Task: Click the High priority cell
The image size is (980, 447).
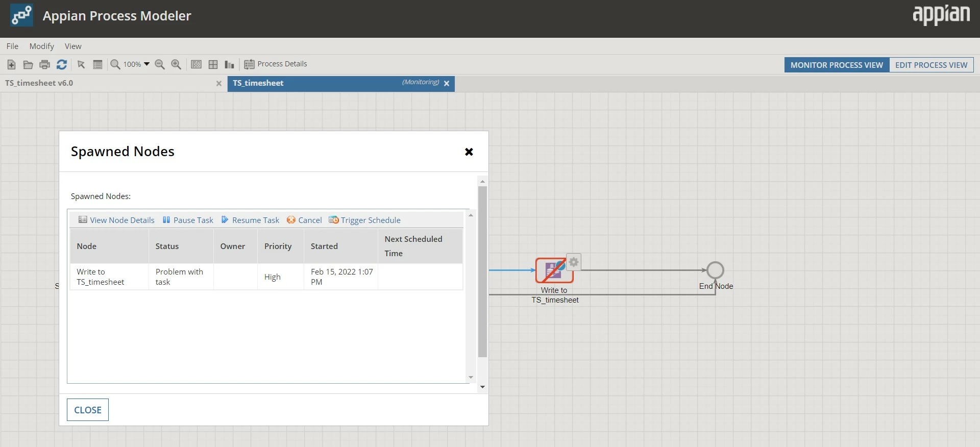Action: pos(281,277)
